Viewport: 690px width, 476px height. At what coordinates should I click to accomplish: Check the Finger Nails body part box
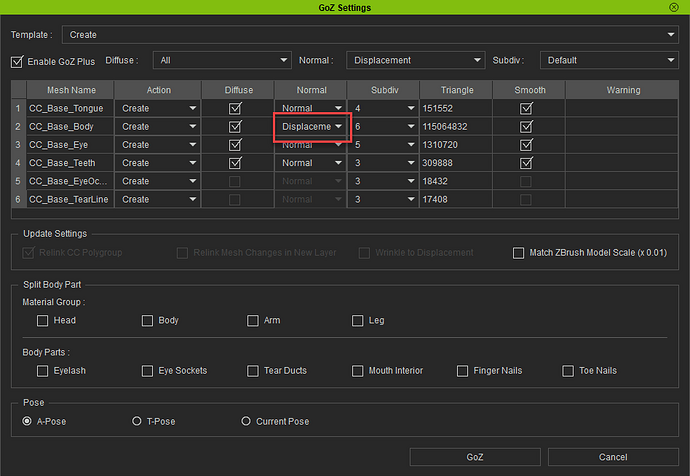[x=462, y=371]
